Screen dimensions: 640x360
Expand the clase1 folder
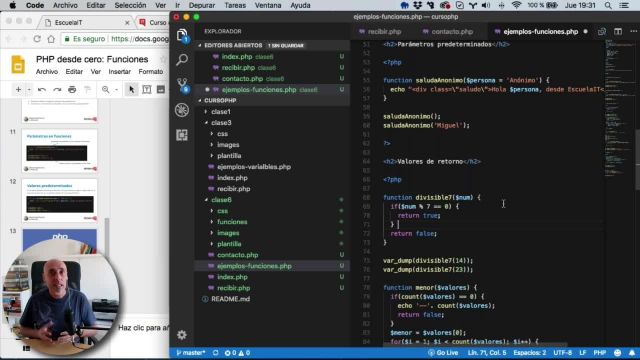(x=221, y=111)
